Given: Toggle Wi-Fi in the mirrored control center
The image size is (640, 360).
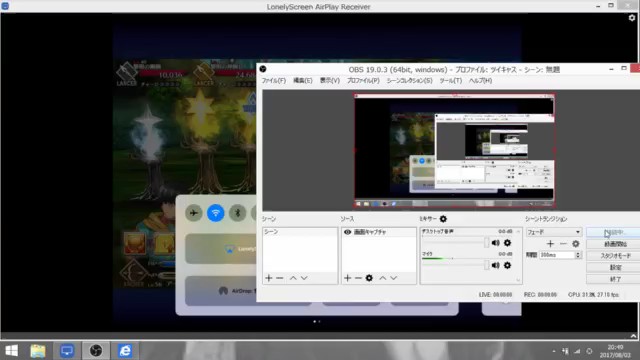Looking at the screenshot, I should [x=216, y=213].
